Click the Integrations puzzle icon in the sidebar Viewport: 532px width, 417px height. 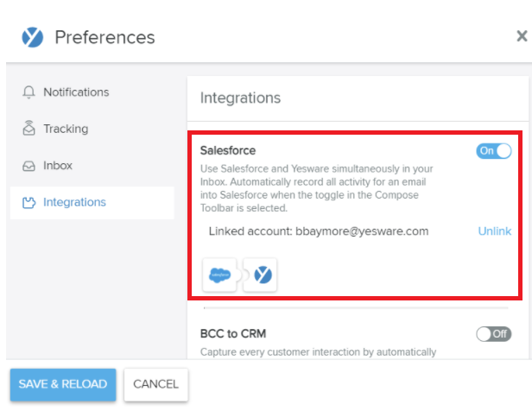[28, 203]
